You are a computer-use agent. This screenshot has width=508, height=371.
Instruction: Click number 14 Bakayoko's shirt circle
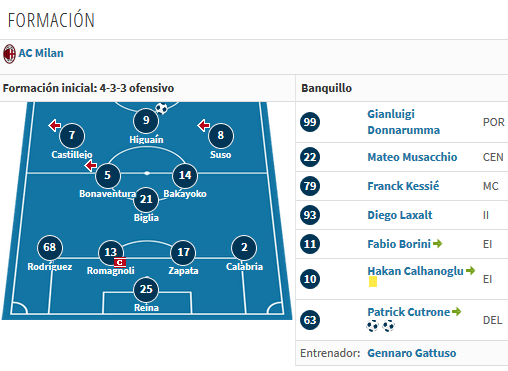[185, 175]
